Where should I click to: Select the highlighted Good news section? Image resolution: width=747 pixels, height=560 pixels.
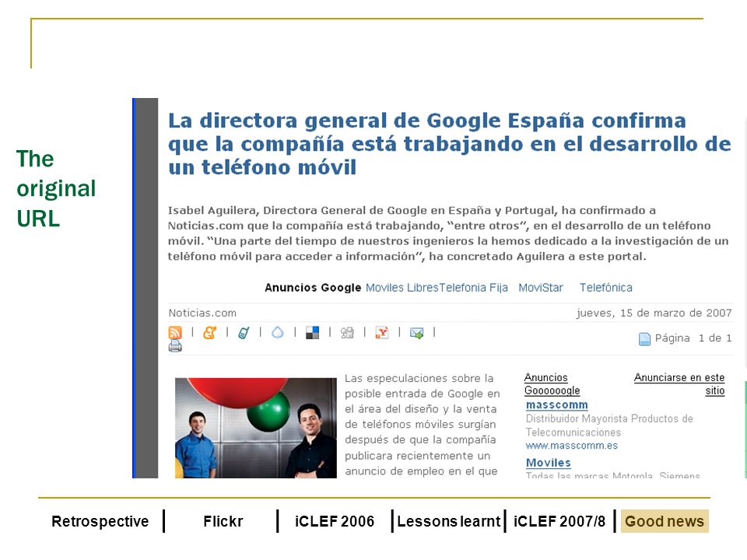click(x=665, y=521)
